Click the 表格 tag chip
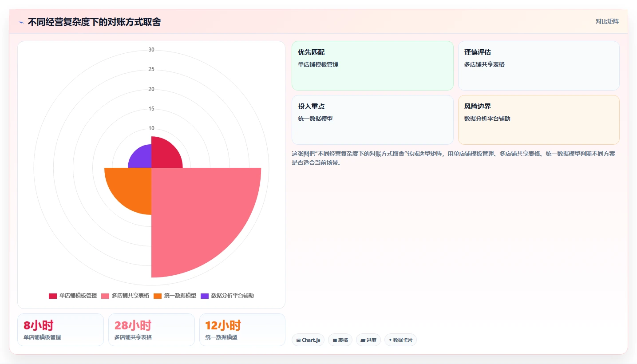This screenshot has height=364, width=637. click(340, 340)
